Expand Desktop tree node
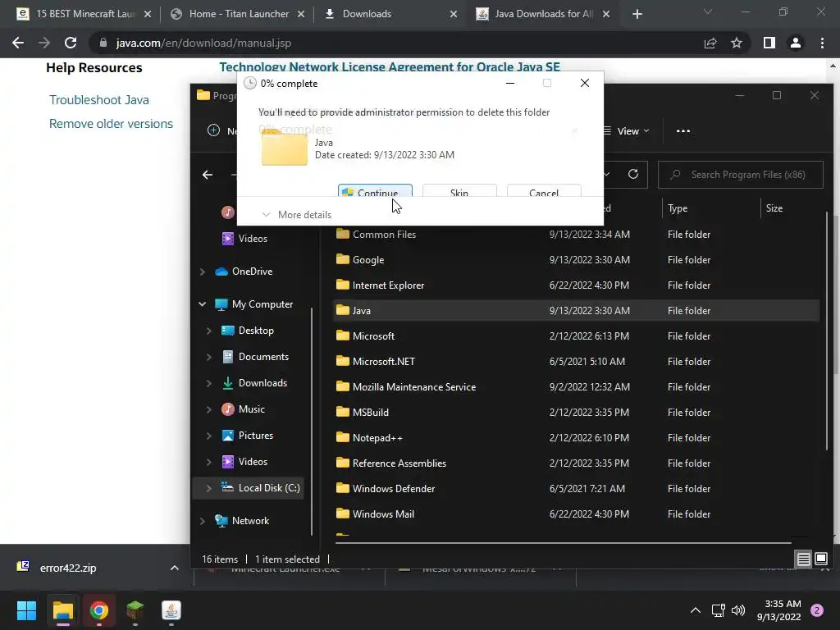 pos(209,331)
